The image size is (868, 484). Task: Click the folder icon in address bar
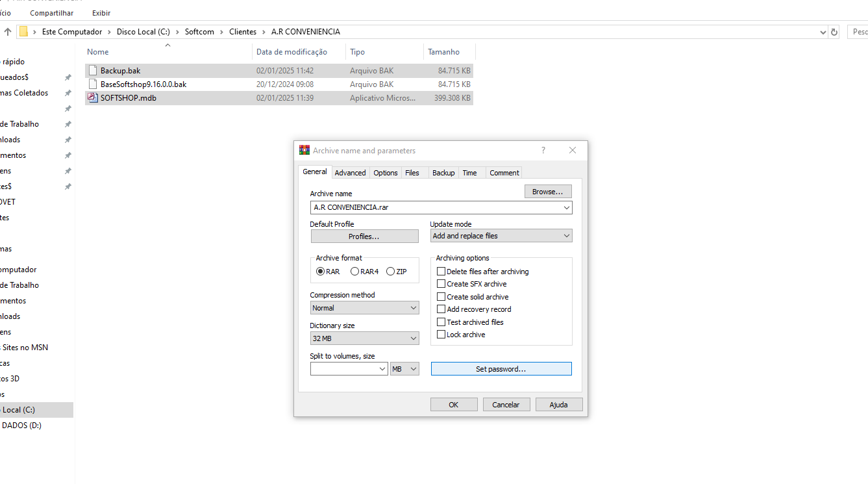pyautogui.click(x=23, y=32)
